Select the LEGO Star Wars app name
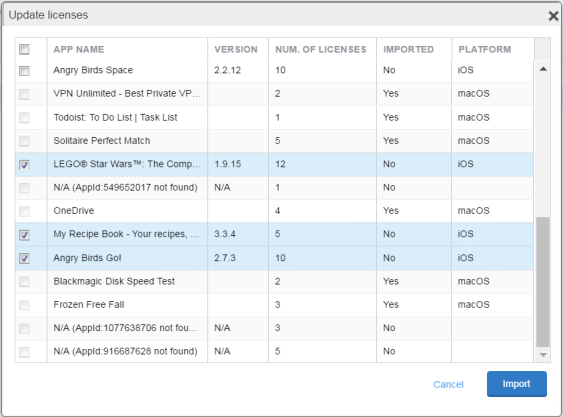 pos(127,164)
